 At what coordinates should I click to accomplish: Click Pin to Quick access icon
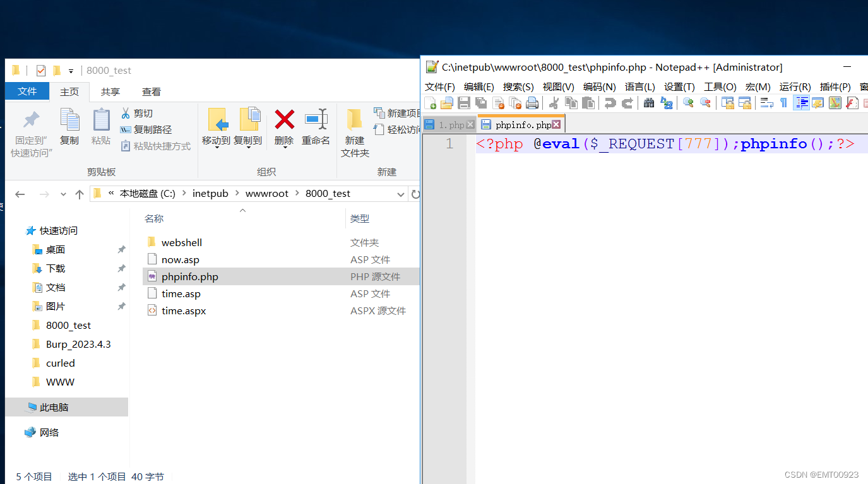tap(31, 119)
